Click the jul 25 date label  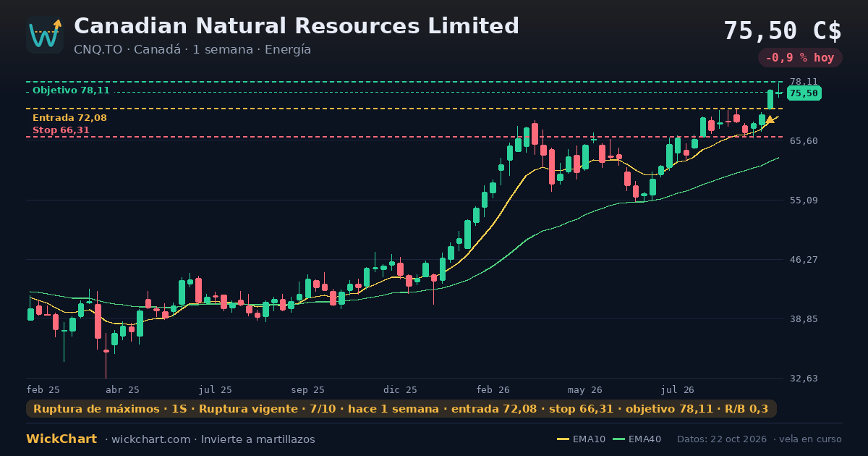(216, 389)
